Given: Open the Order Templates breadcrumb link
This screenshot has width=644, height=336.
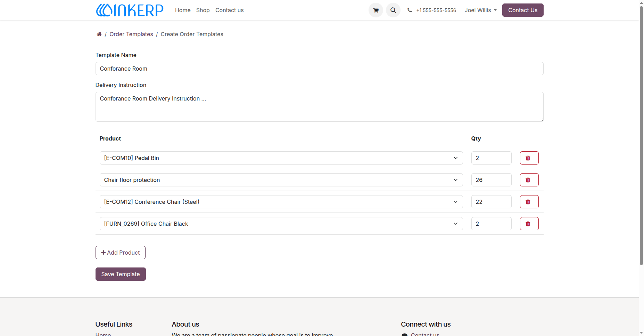Looking at the screenshot, I should pyautogui.click(x=131, y=34).
